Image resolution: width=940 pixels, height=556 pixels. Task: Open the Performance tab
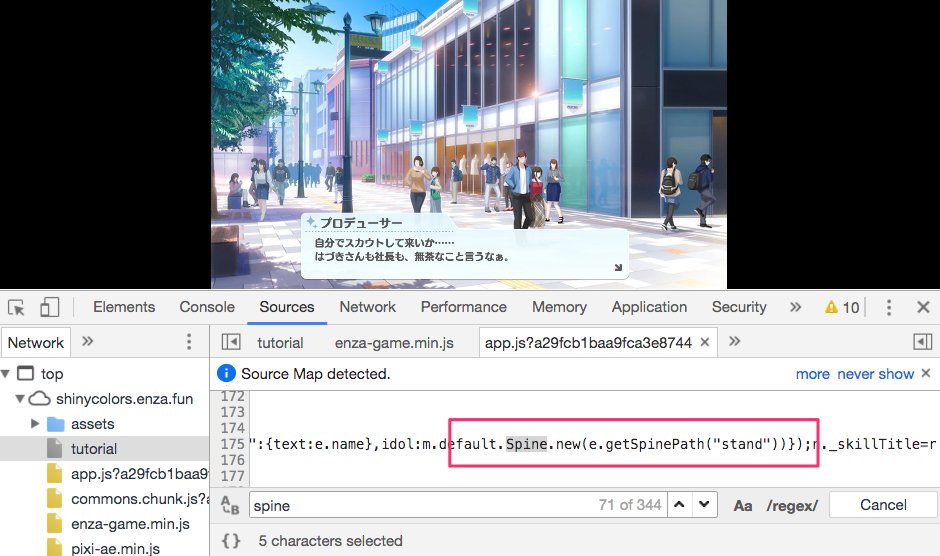(463, 307)
